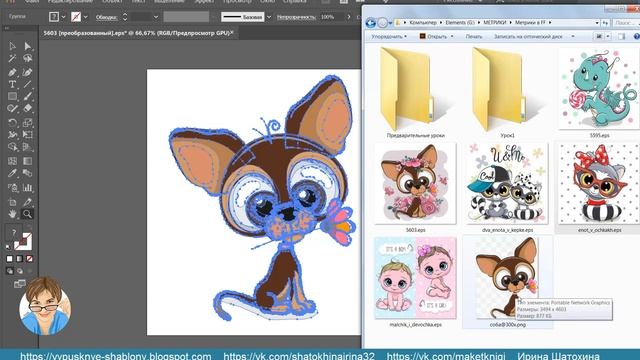Select the Width tool
Viewport: 640px width, 360px height.
click(x=12, y=134)
